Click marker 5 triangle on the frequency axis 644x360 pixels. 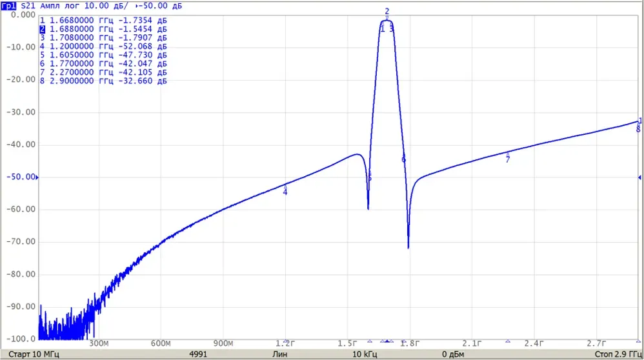pos(370,341)
